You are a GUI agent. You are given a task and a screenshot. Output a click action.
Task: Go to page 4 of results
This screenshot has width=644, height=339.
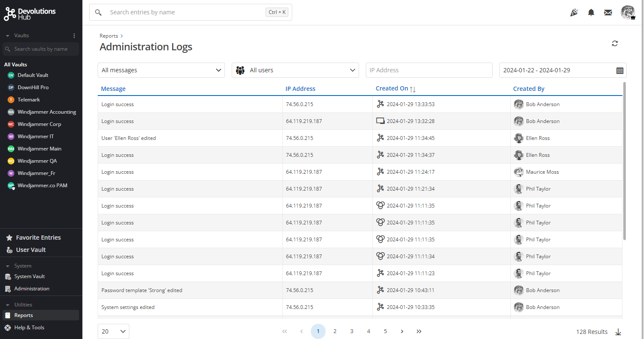click(368, 331)
